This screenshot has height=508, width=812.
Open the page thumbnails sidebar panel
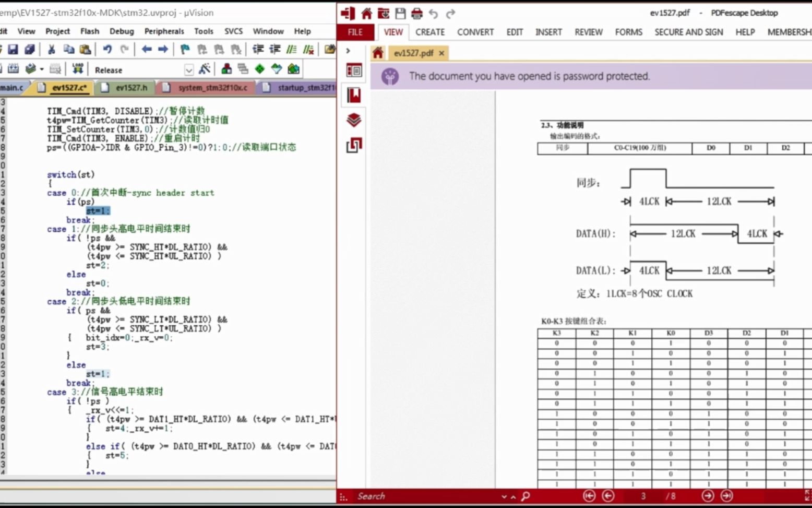(354, 70)
